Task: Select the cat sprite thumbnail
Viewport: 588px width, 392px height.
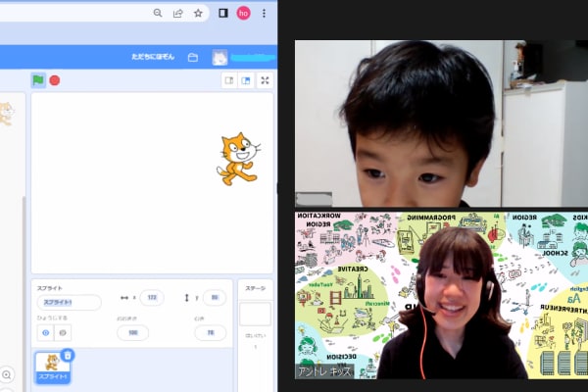Action: tap(51, 366)
